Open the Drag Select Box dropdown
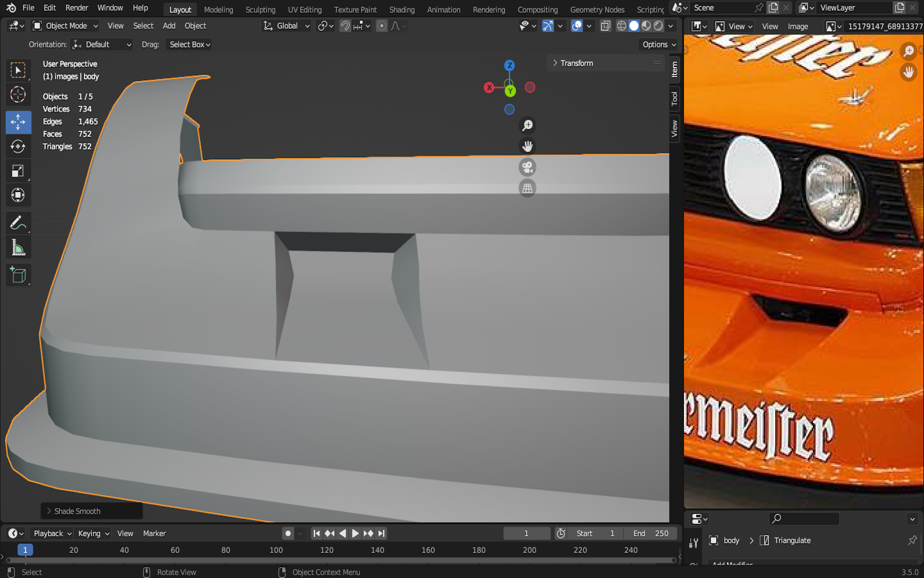 189,44
